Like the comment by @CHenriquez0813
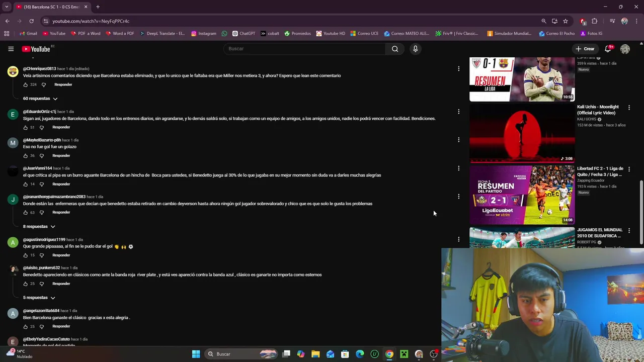The height and width of the screenshot is (362, 644). click(x=26, y=84)
